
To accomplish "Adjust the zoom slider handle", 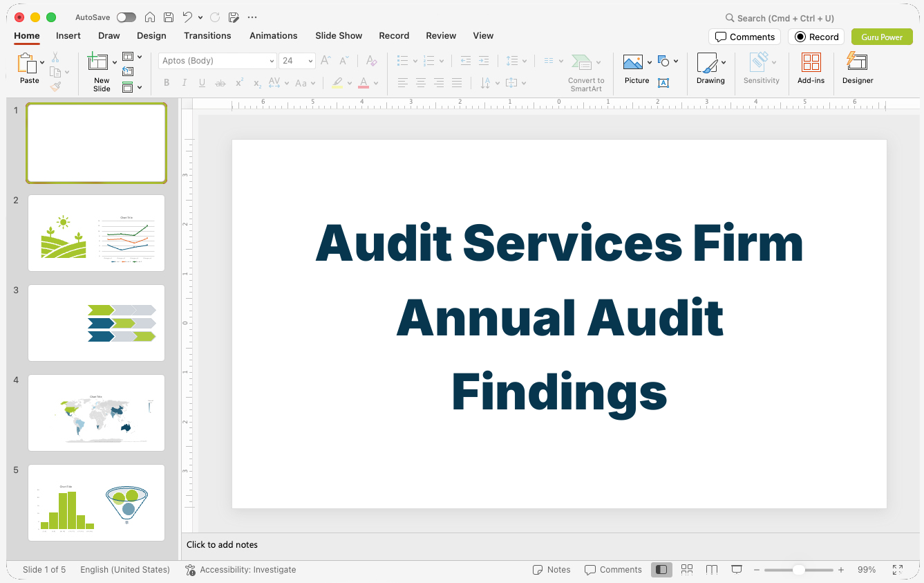I will tap(798, 570).
